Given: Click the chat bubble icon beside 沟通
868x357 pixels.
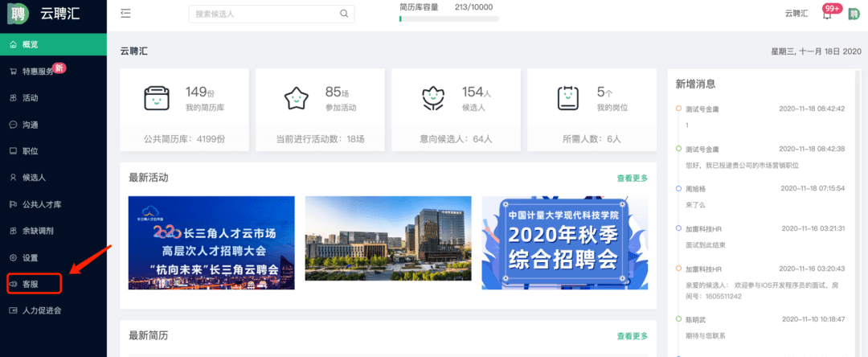Looking at the screenshot, I should 14,125.
